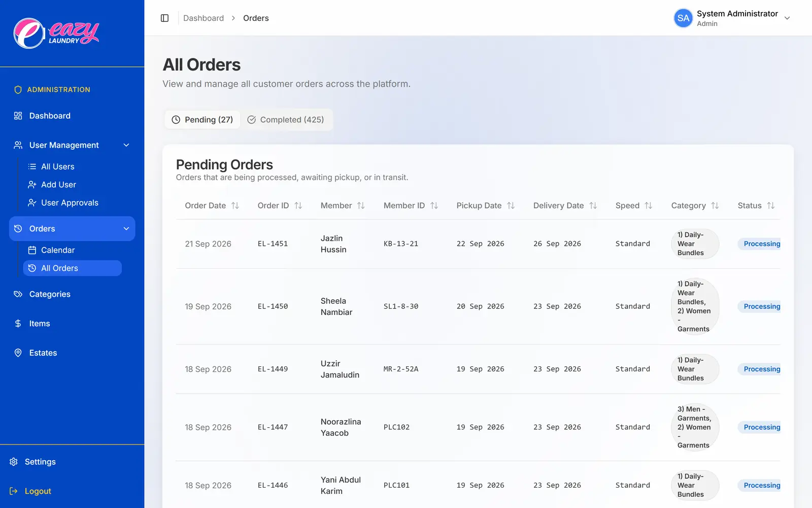Sort by Speed arrows icon
This screenshot has height=508, width=812.
click(x=648, y=206)
